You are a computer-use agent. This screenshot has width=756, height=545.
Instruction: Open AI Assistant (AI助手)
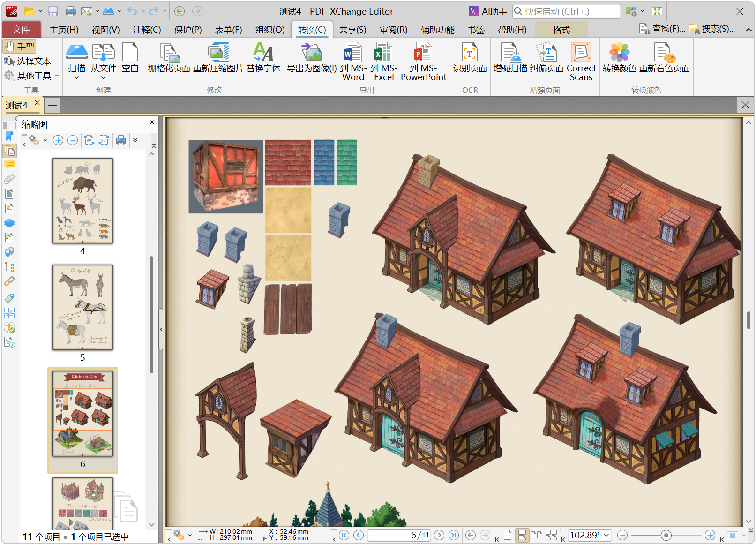(488, 11)
